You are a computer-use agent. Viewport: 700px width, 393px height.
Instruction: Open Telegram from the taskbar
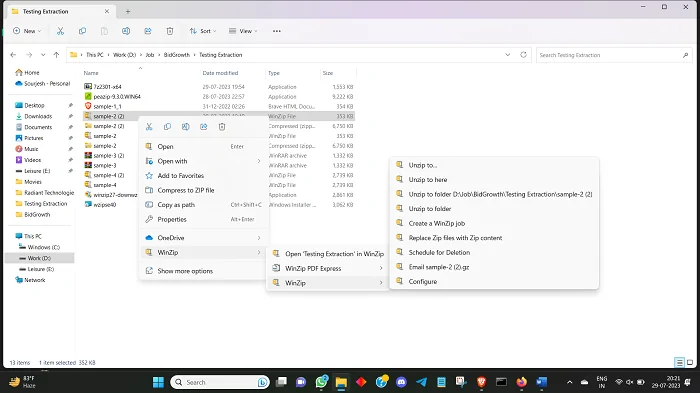pyautogui.click(x=421, y=382)
